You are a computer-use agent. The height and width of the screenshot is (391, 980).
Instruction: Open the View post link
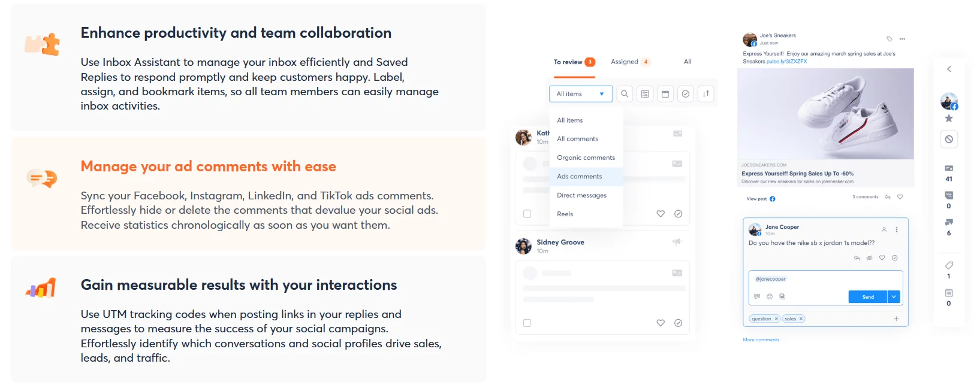[x=761, y=199]
